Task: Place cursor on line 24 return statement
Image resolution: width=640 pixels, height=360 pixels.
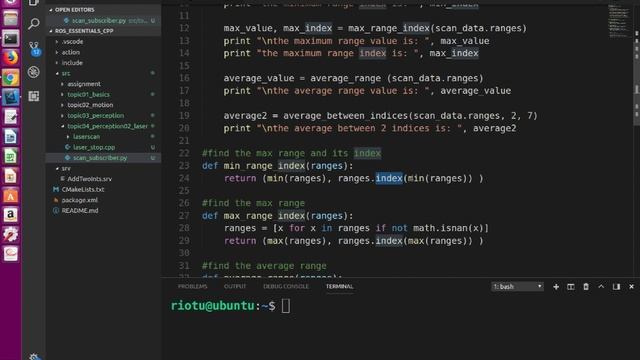Action: [x=353, y=178]
